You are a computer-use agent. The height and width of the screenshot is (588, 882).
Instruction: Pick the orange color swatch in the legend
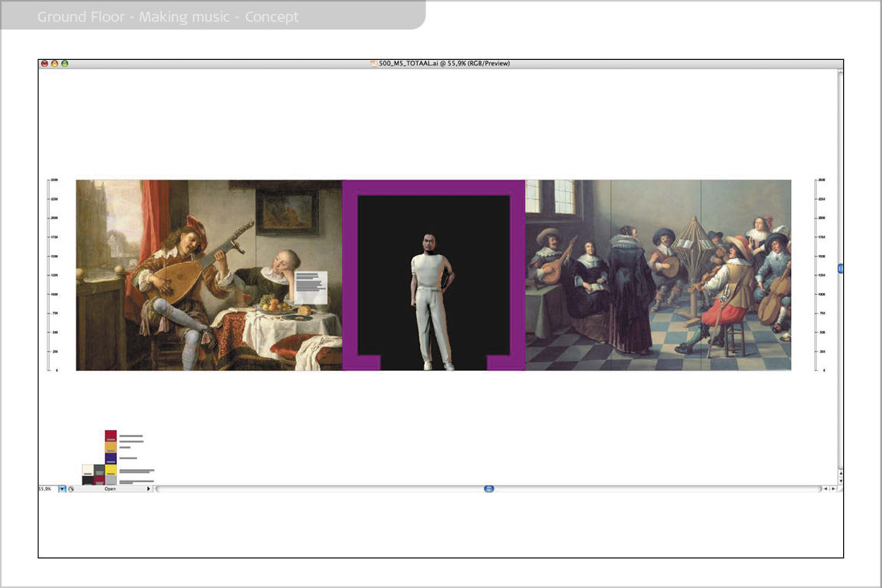click(x=110, y=447)
